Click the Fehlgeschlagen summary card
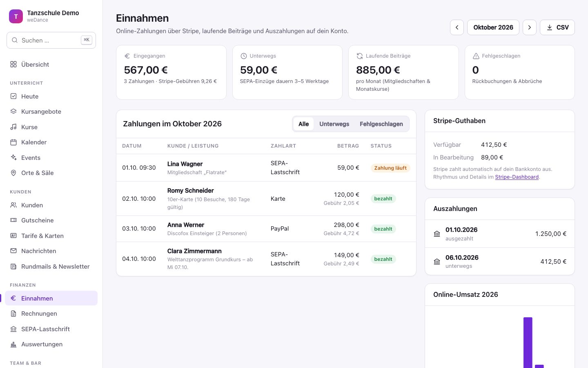Screen dimensions: 588x368 (x=519, y=72)
